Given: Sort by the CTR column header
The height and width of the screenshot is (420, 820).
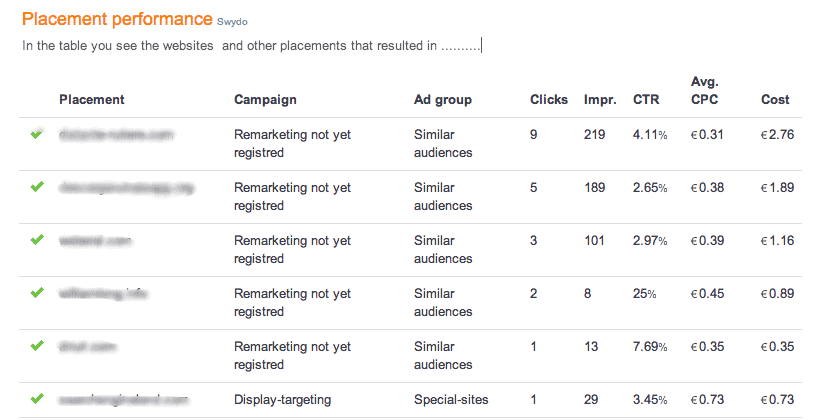Looking at the screenshot, I should [x=646, y=99].
